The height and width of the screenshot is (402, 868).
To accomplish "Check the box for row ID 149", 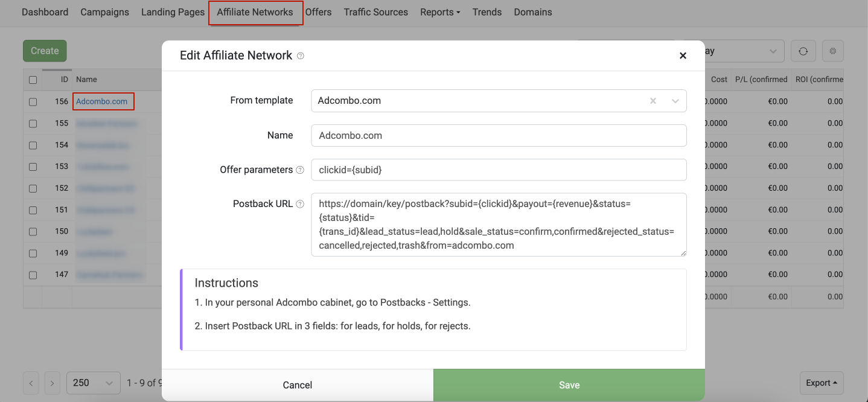I will click(33, 254).
